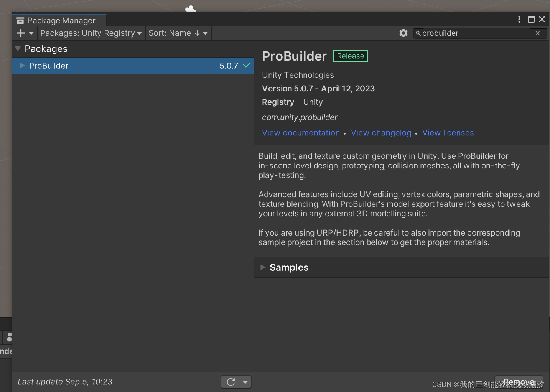Screen dimensions: 550x392
Task: Click the search magnifier icon
Action: click(x=418, y=33)
